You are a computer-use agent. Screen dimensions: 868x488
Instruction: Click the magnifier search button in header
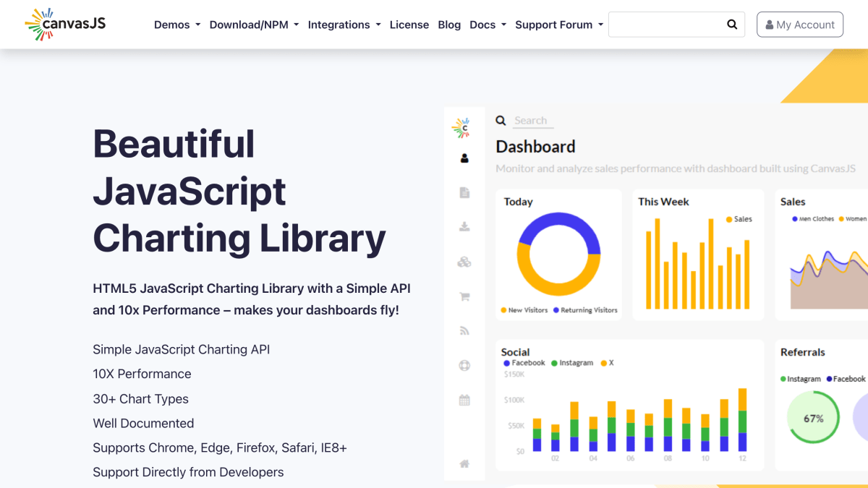pyautogui.click(x=732, y=25)
